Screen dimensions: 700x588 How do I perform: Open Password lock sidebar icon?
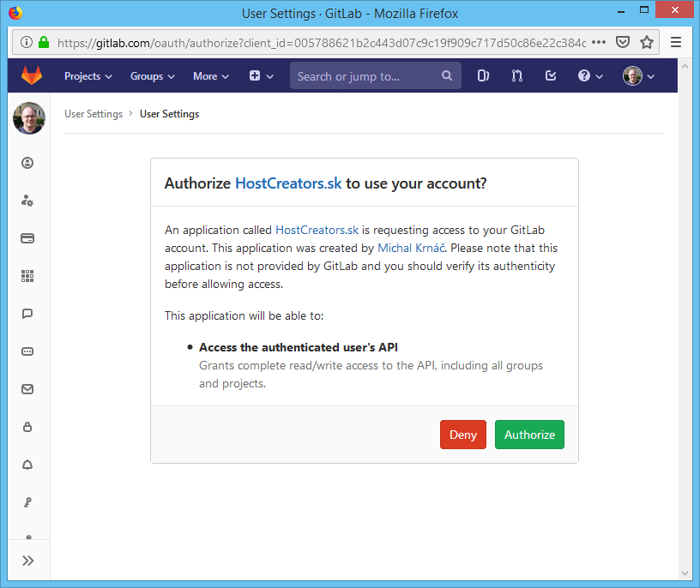[x=27, y=427]
